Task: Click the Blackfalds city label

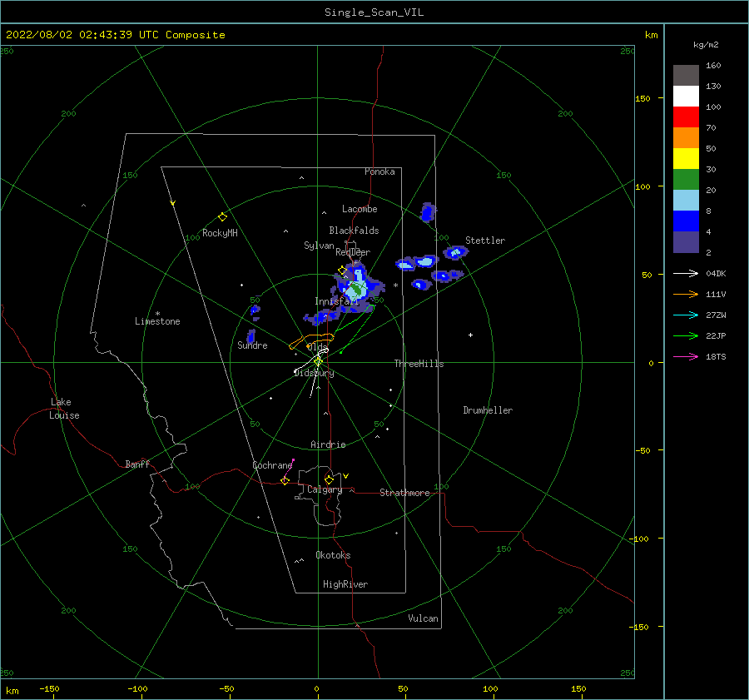Action: pyautogui.click(x=354, y=231)
